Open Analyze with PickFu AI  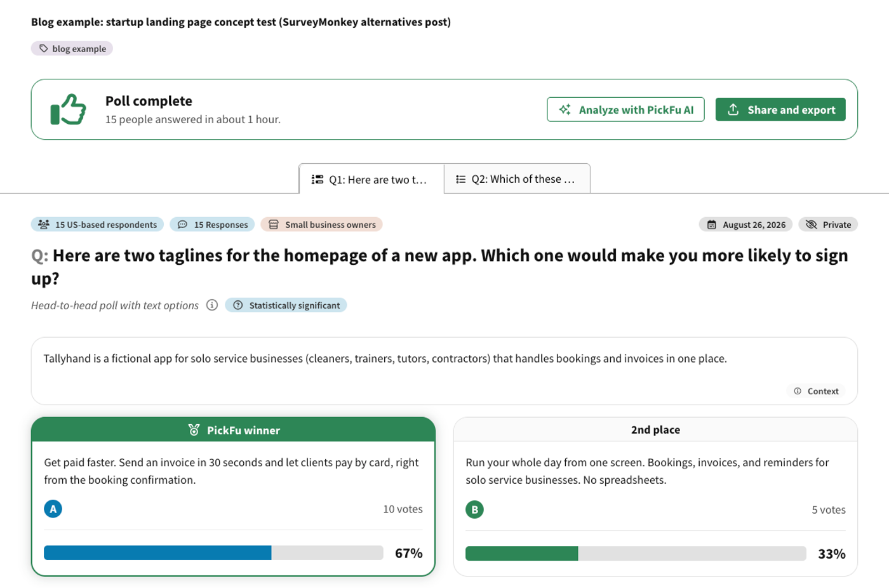click(x=625, y=109)
